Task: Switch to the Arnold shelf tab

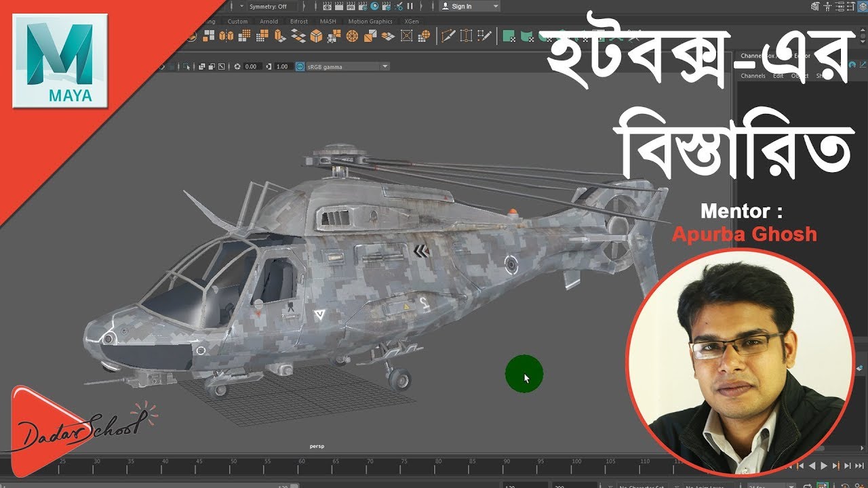Action: tap(269, 21)
